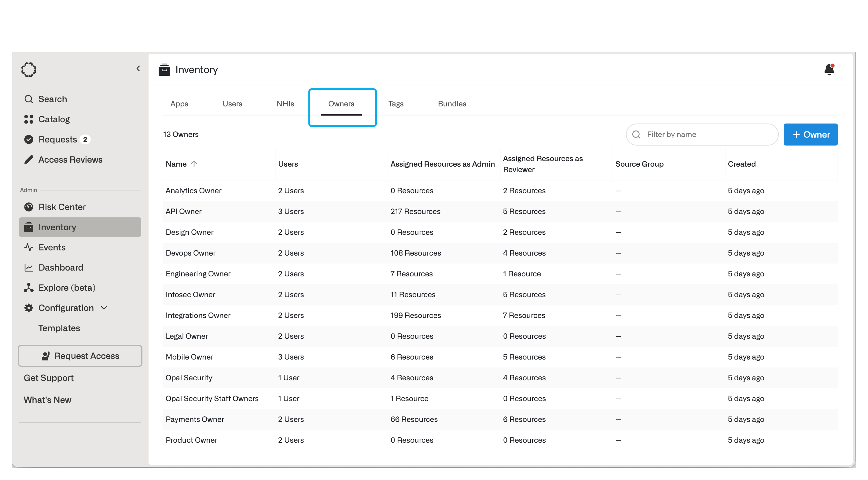Click the Opal logo icon
The image size is (868, 480).
(29, 70)
